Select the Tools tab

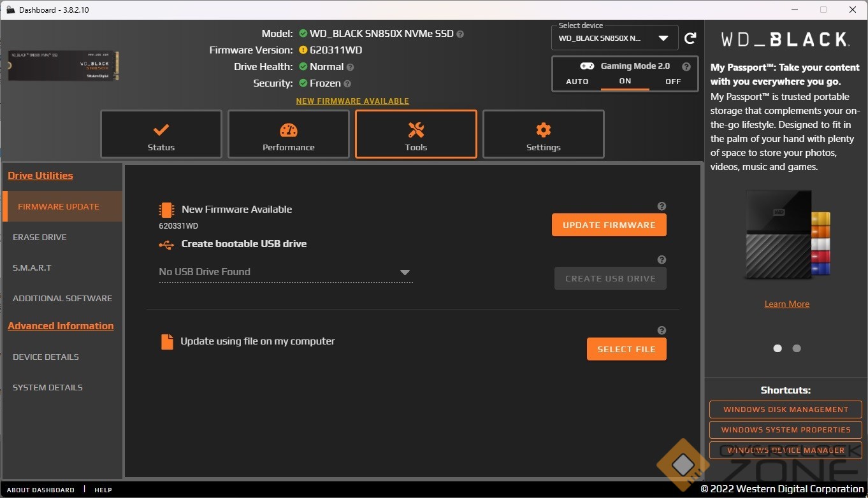tap(416, 134)
